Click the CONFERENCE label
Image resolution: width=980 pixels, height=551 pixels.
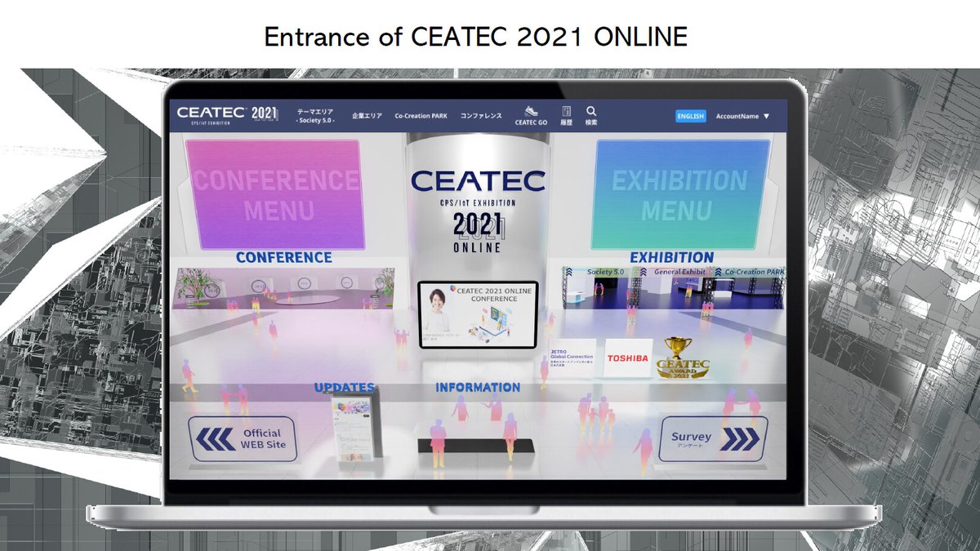pyautogui.click(x=284, y=257)
